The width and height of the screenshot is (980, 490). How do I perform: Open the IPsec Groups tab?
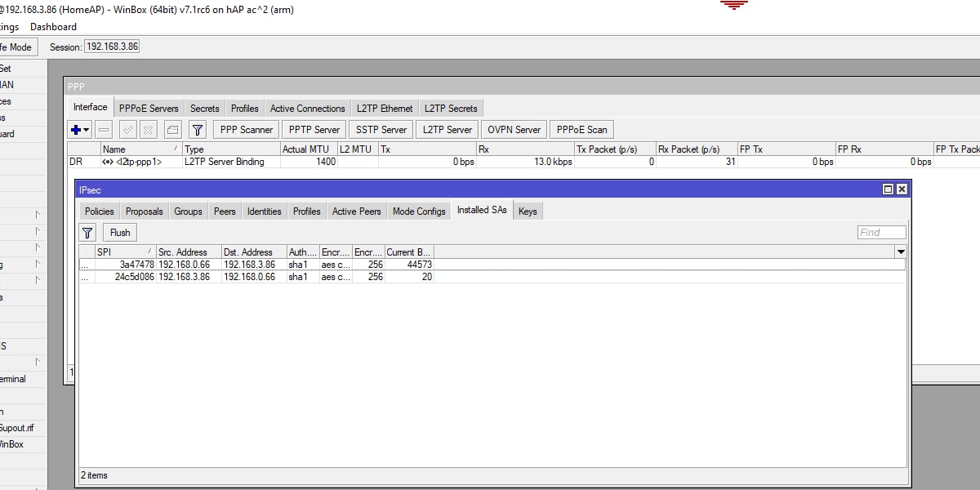click(x=188, y=211)
